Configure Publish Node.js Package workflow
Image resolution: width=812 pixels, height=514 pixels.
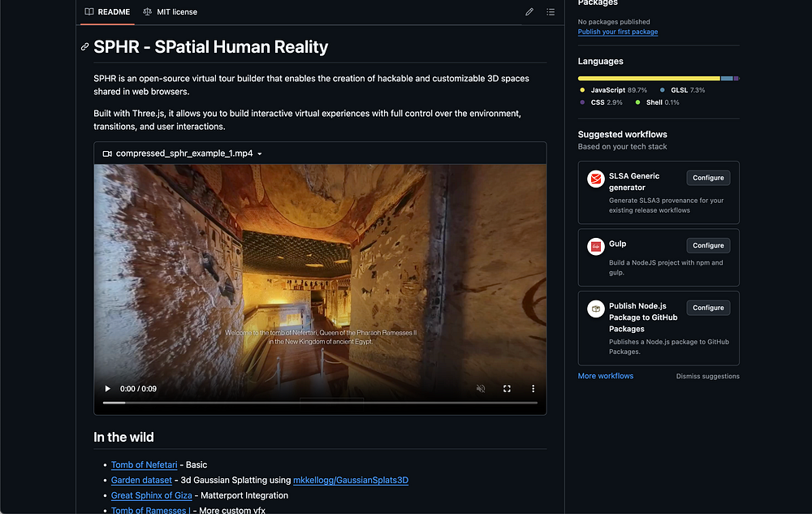click(708, 308)
